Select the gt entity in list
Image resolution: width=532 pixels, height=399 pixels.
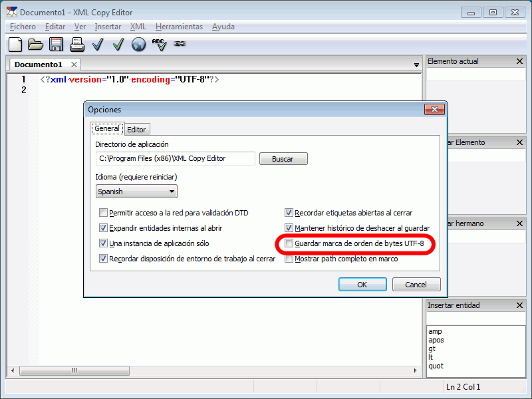[x=432, y=348]
